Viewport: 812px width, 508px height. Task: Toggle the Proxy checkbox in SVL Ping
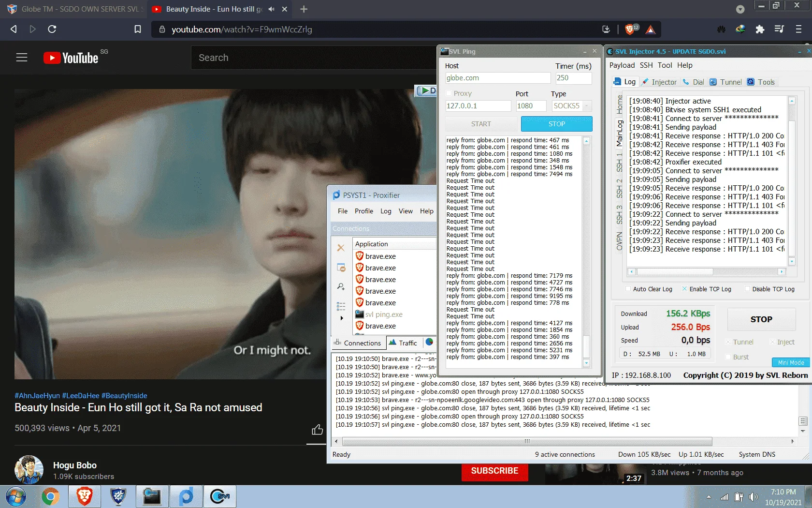pos(449,93)
